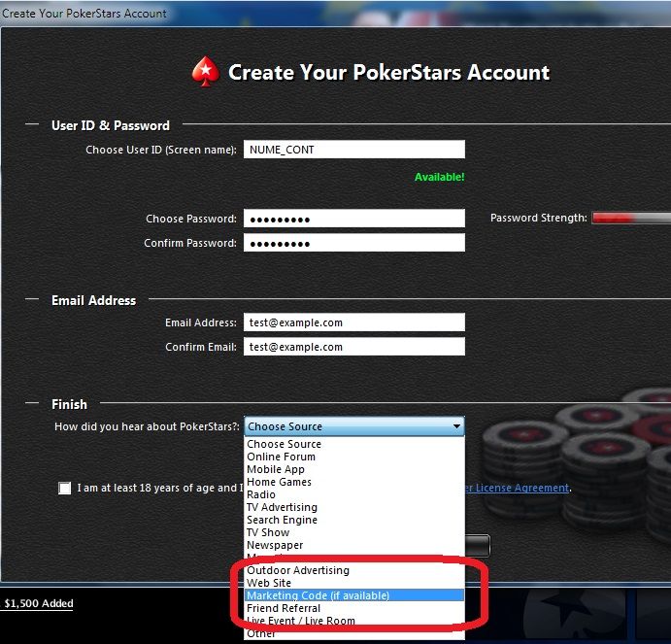Click the Confirm Email input field
671x644 pixels.
[353, 347]
